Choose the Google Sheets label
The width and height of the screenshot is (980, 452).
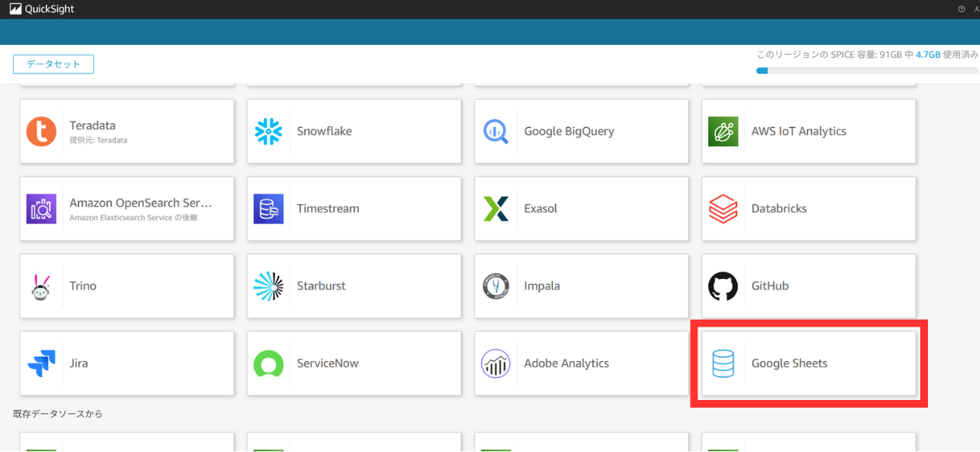(x=789, y=363)
